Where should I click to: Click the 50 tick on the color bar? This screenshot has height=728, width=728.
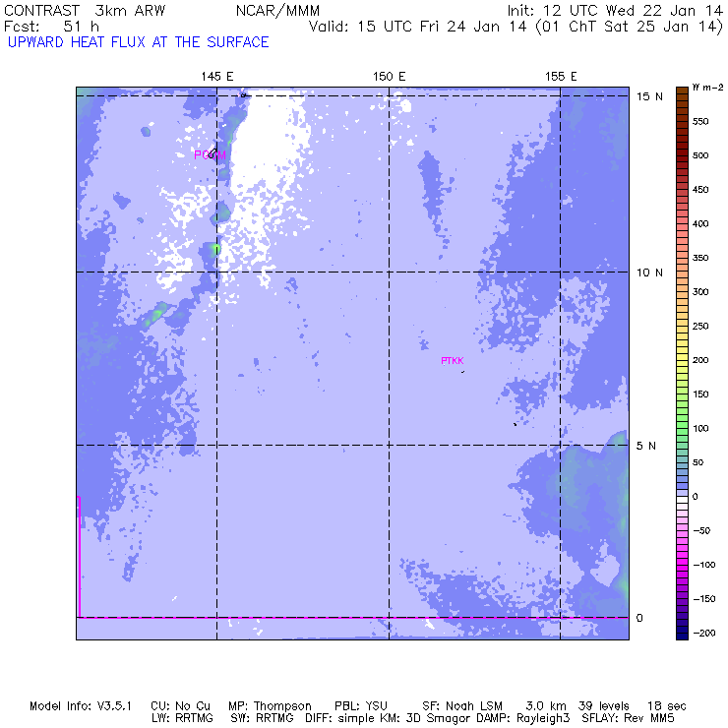click(698, 462)
